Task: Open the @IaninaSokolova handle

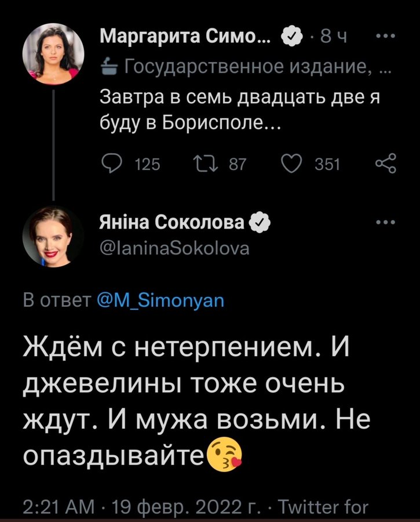Action: click(x=176, y=249)
